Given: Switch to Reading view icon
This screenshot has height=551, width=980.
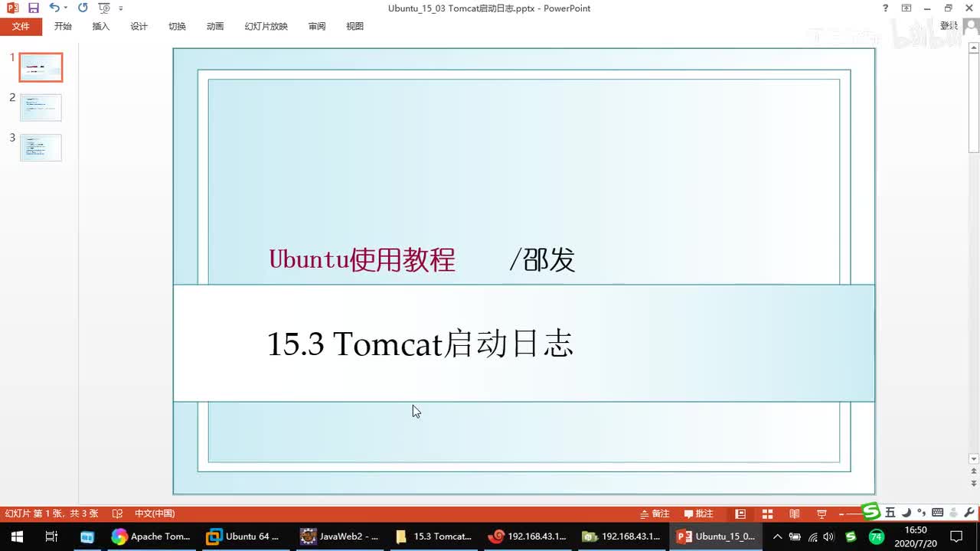Looking at the screenshot, I should click(794, 514).
